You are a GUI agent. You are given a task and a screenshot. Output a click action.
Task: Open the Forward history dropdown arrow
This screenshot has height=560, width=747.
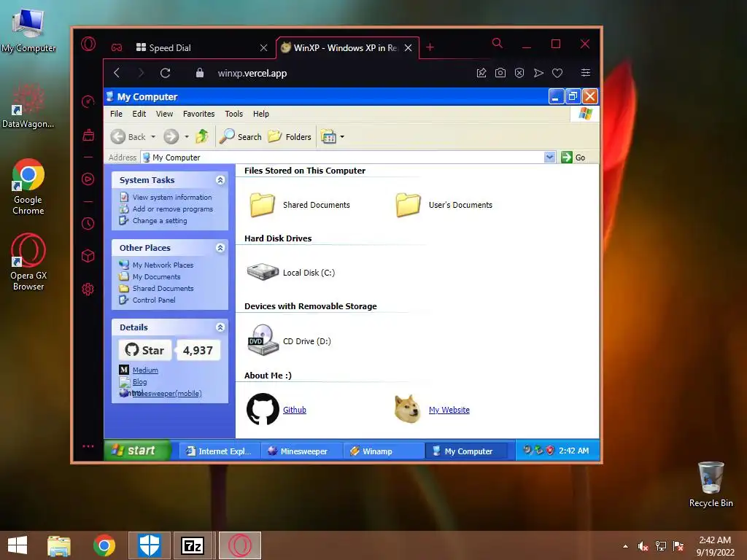point(187,136)
